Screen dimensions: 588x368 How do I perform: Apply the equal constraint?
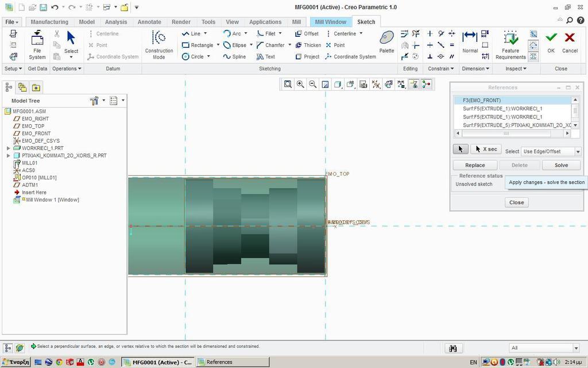pyautogui.click(x=452, y=45)
